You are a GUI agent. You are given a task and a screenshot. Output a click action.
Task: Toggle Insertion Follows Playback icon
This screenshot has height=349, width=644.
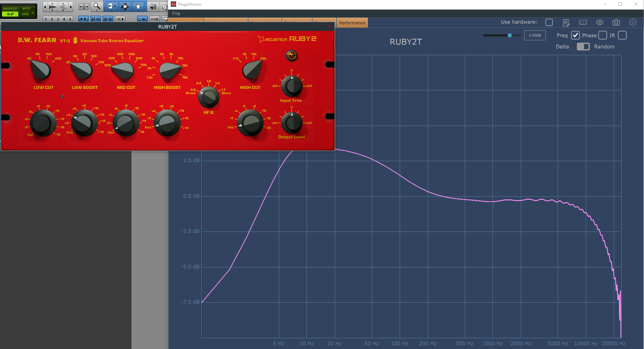[x=120, y=19]
